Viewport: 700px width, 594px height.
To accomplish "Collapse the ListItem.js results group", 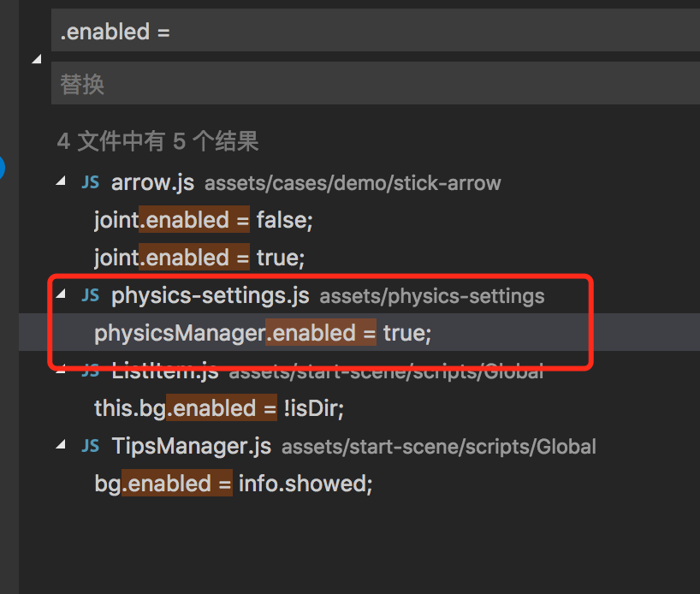I will (x=61, y=372).
